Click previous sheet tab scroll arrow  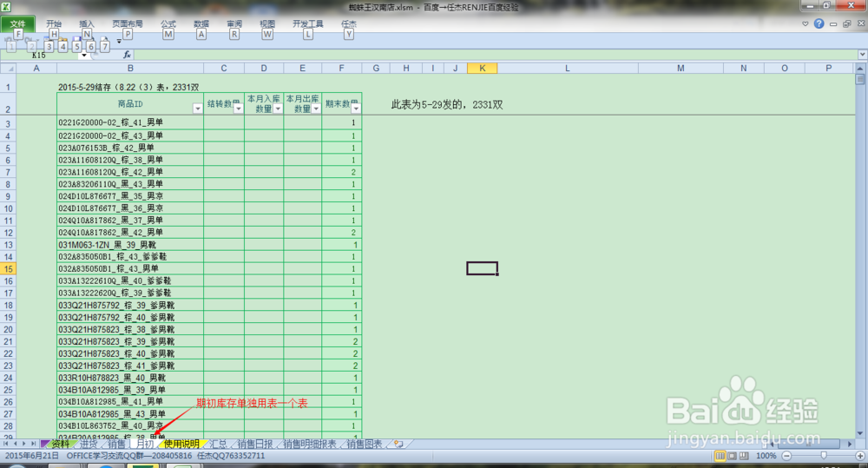(x=15, y=445)
